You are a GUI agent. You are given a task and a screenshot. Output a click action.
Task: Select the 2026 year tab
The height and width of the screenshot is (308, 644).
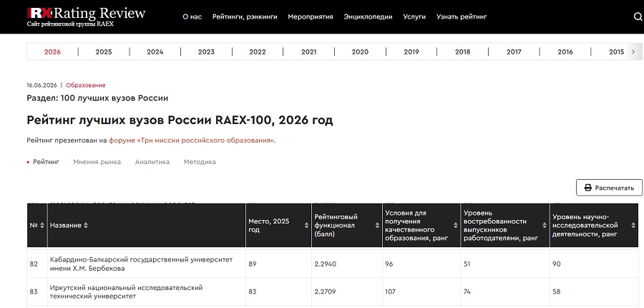pos(52,52)
